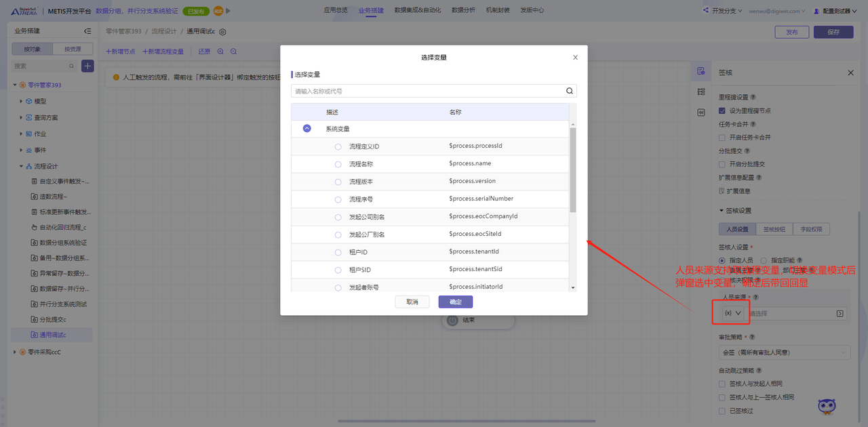This screenshot has height=427, width=868.
Task: Click the zoom out magnifier icon
Action: 233,52
